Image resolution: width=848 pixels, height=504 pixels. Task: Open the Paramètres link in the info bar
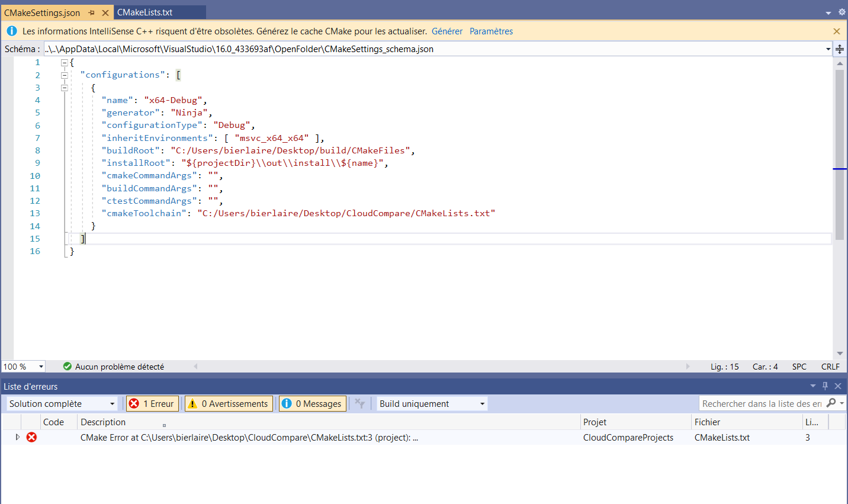(491, 31)
